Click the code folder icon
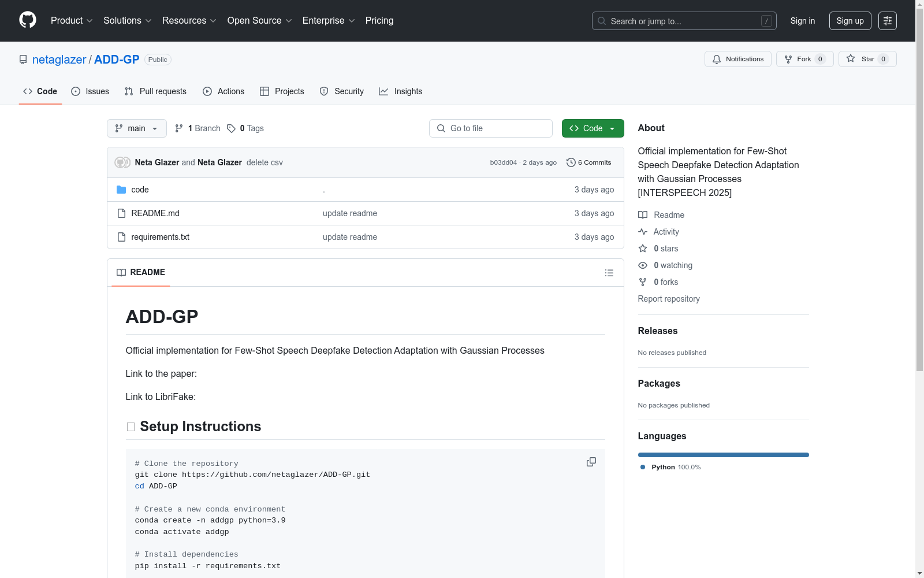This screenshot has height=578, width=924. [121, 190]
